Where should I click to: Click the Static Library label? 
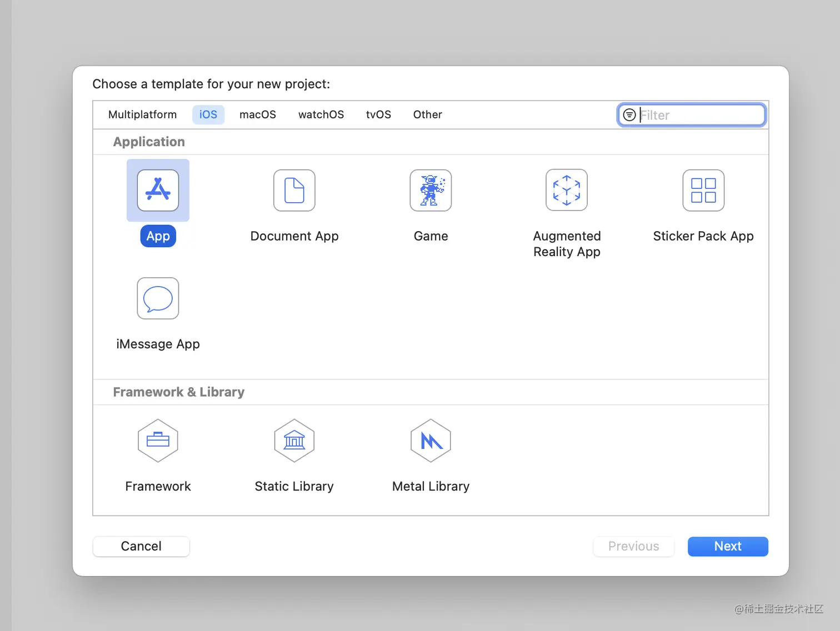click(294, 486)
